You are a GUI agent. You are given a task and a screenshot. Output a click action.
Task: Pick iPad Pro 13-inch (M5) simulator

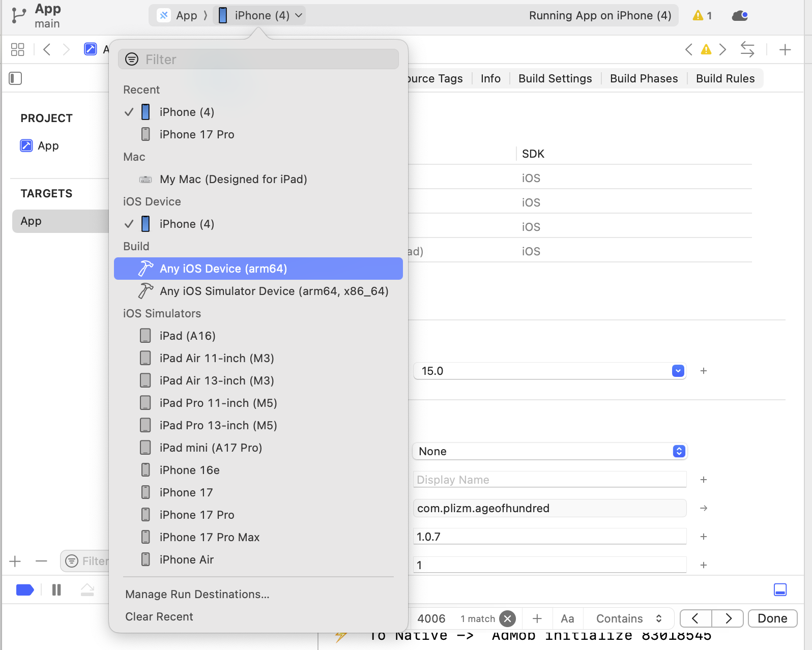tap(258, 425)
